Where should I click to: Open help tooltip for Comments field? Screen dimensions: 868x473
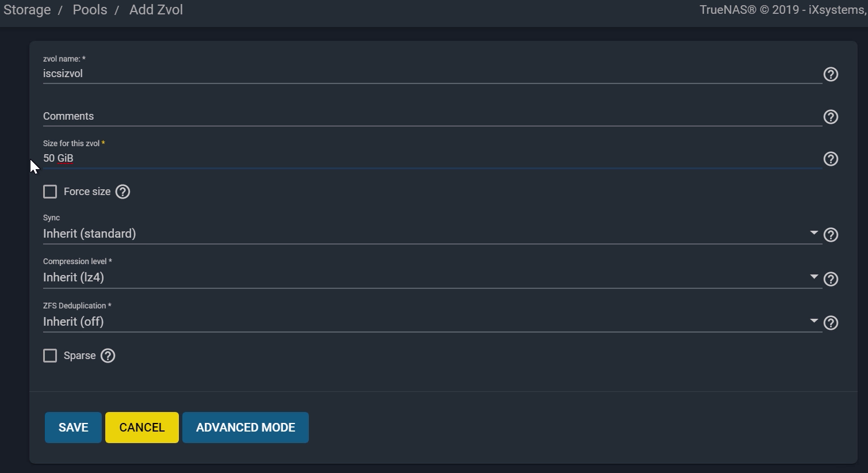(831, 117)
